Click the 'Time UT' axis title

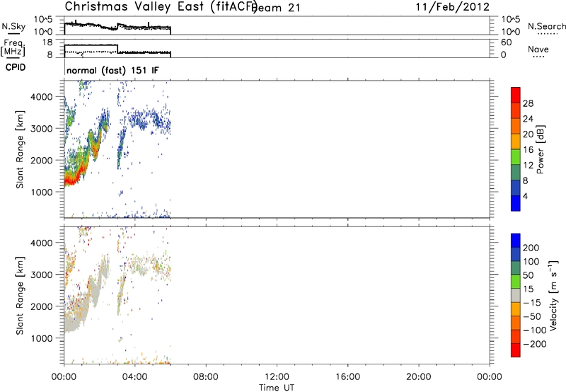point(277,388)
